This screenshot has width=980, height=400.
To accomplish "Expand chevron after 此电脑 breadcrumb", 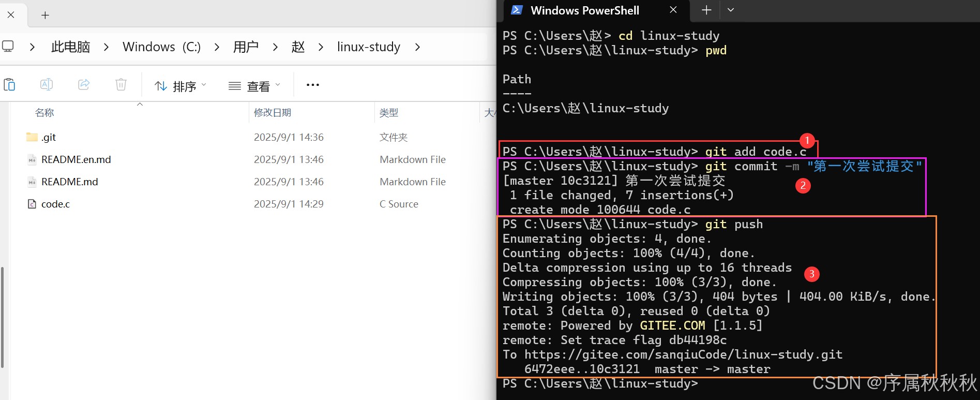I will [x=106, y=47].
